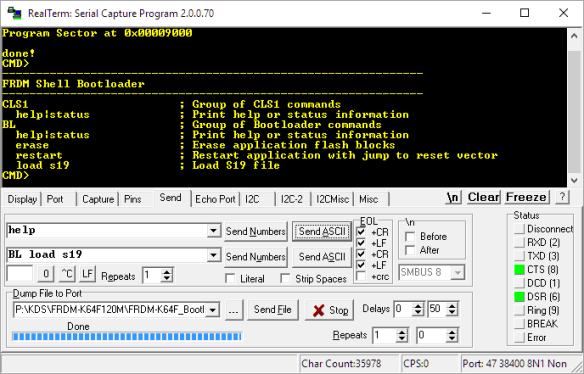The image size is (584, 374).
Task: Enable the +crc checkbox
Action: point(361,276)
